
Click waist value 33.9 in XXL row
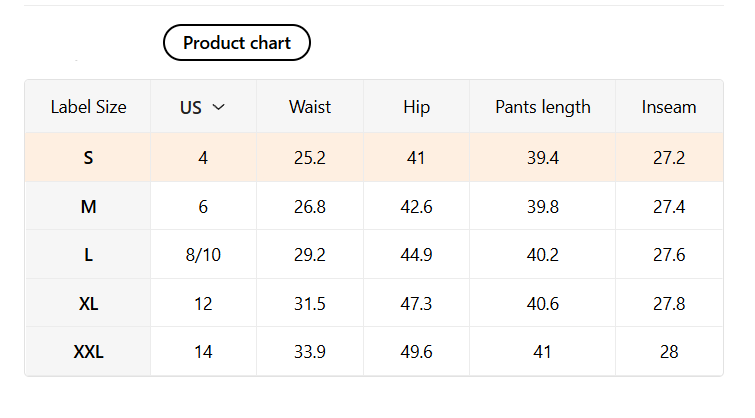(310, 352)
